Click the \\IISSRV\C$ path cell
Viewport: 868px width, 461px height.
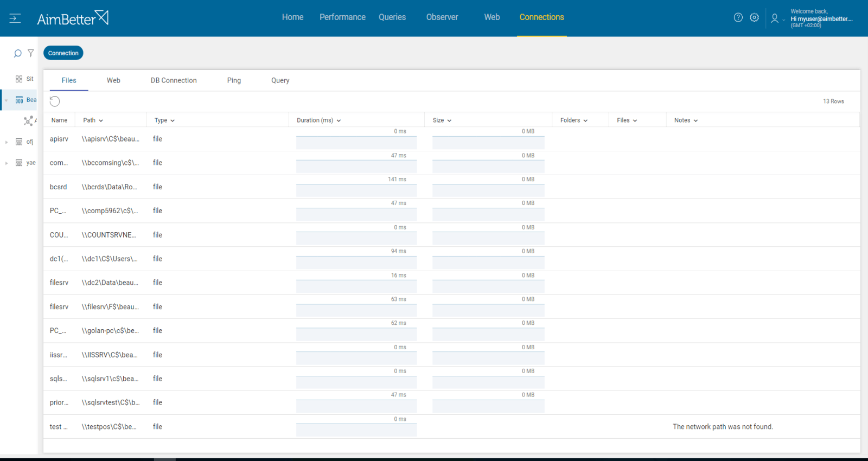coord(110,355)
